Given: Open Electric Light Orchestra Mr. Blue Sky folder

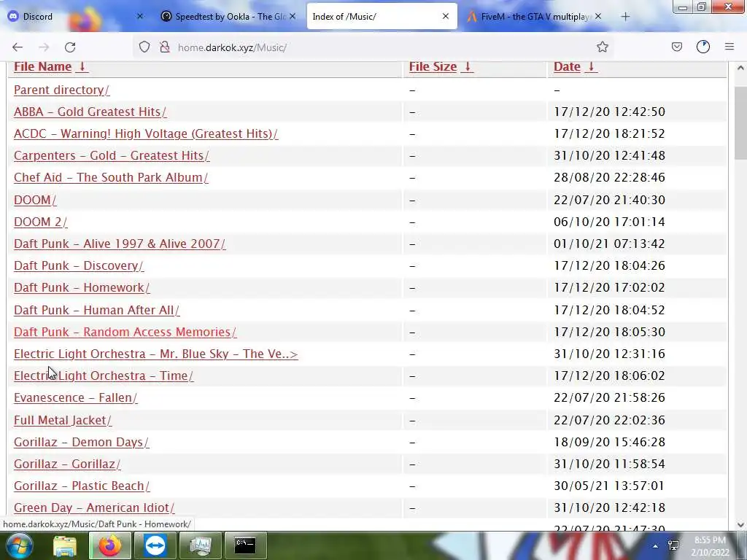Looking at the screenshot, I should tap(156, 354).
